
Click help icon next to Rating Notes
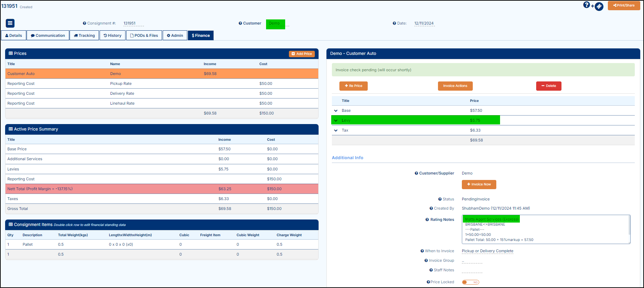[427, 220]
